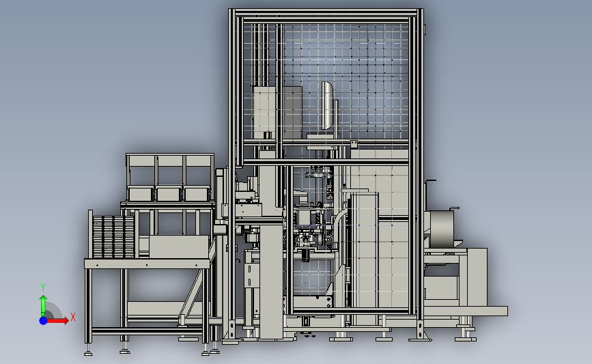Select the monitor screen inside the mesh enclosure
The image size is (592, 364).
coord(327,105)
